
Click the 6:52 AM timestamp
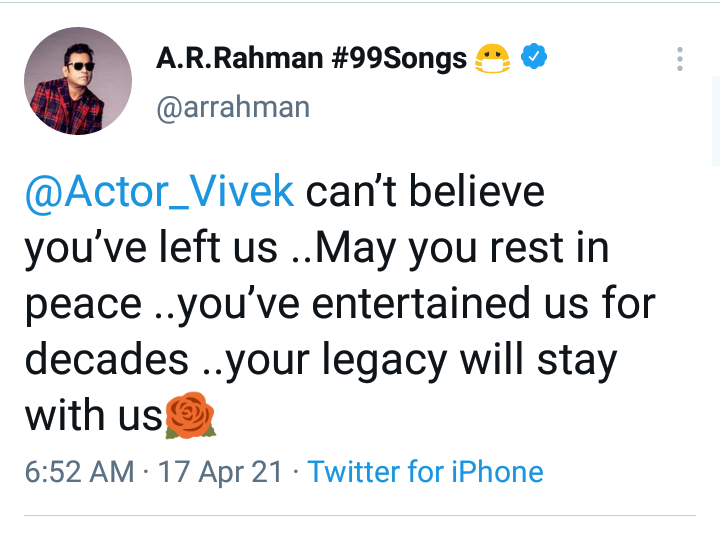79,472
